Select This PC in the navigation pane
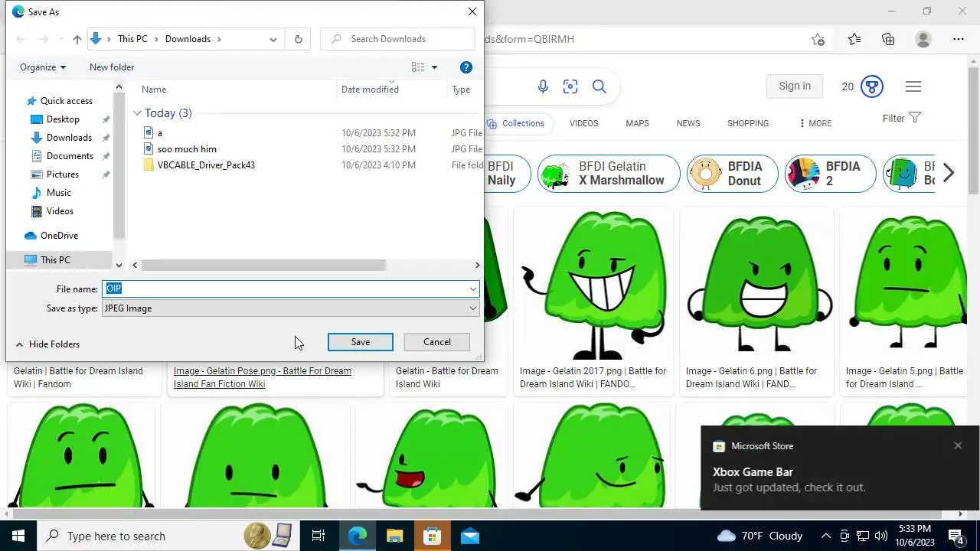 tap(55, 260)
